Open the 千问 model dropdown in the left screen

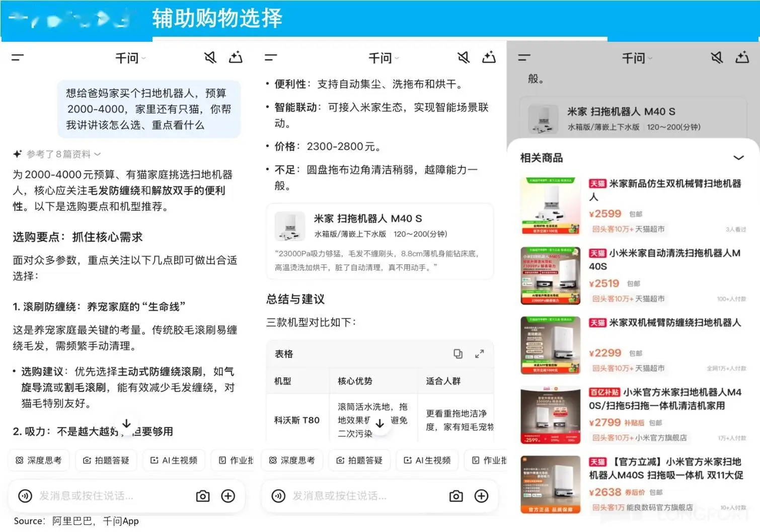pos(130,58)
